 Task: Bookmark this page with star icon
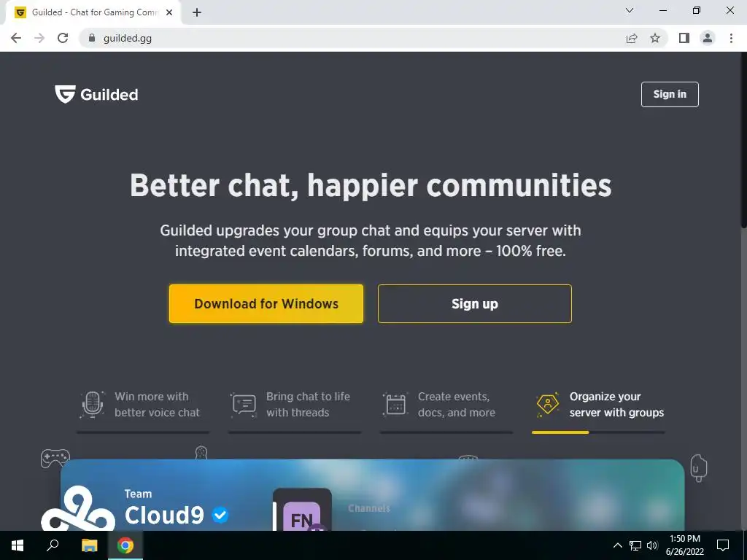point(655,38)
